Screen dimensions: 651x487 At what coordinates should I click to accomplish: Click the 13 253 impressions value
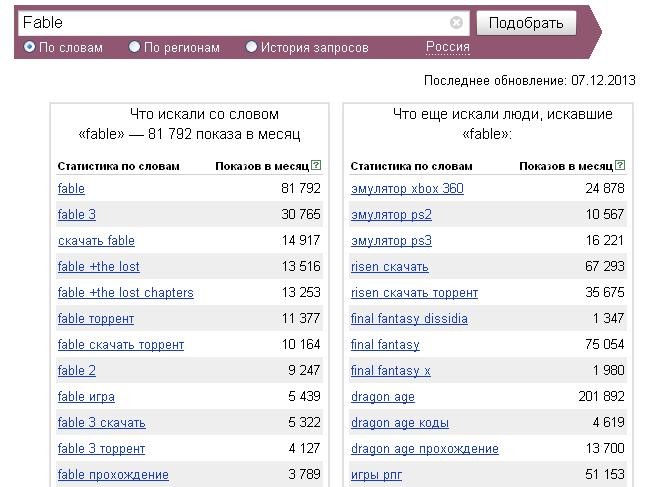pos(301,293)
